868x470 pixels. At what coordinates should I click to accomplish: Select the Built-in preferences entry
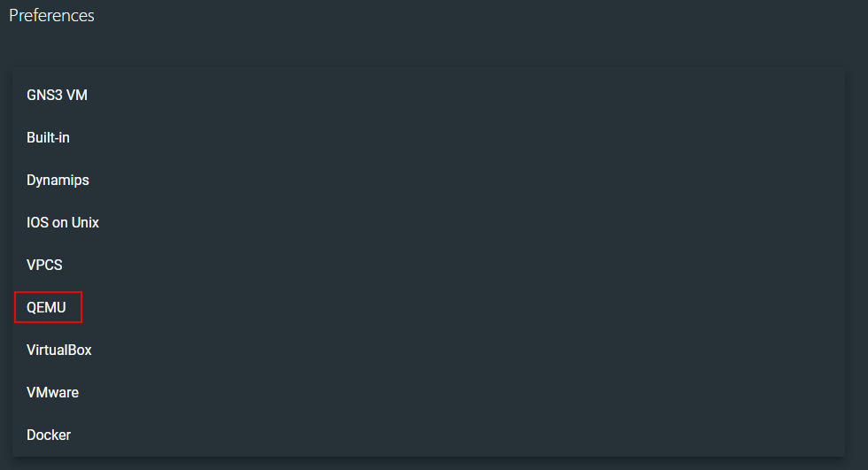click(48, 138)
